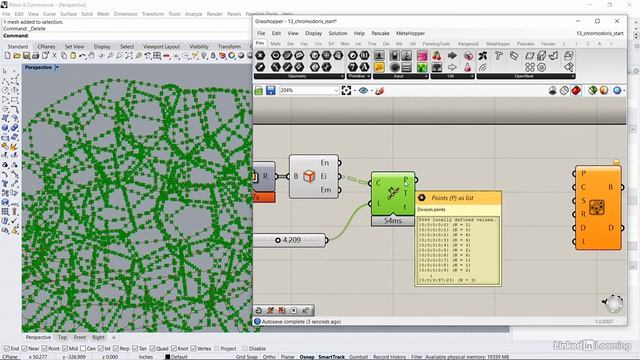Click the 4.209 number slider

point(290,240)
